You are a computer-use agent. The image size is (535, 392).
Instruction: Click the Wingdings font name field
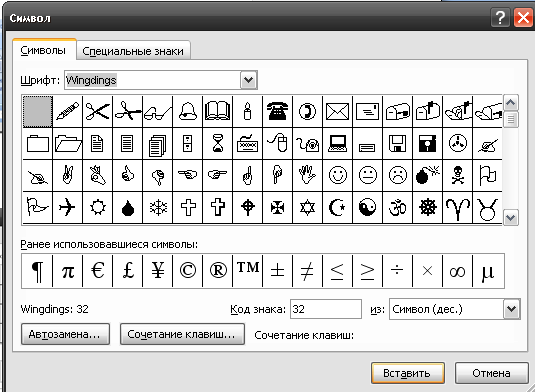click(x=152, y=80)
